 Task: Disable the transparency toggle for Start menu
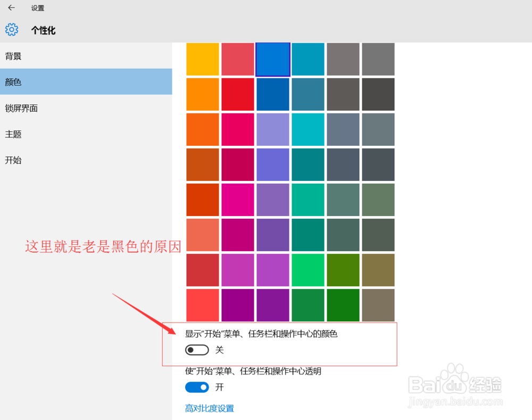click(x=196, y=387)
